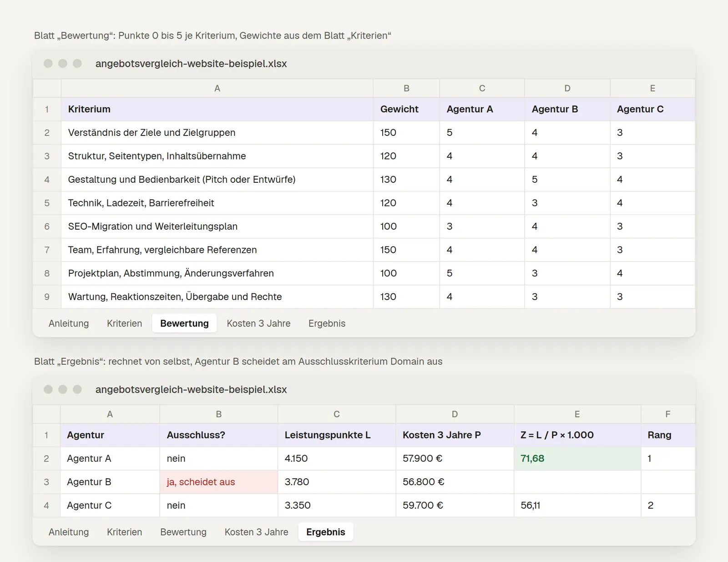This screenshot has width=728, height=562.
Task: Select cell 'Verständnis der Ziele und Zielgruppen'
Action: [x=217, y=133]
